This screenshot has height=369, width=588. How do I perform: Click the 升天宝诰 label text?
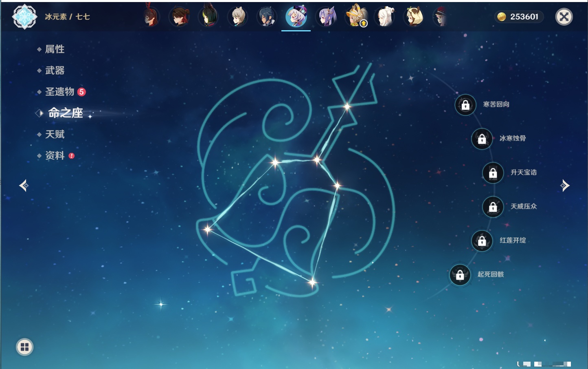[x=524, y=172]
